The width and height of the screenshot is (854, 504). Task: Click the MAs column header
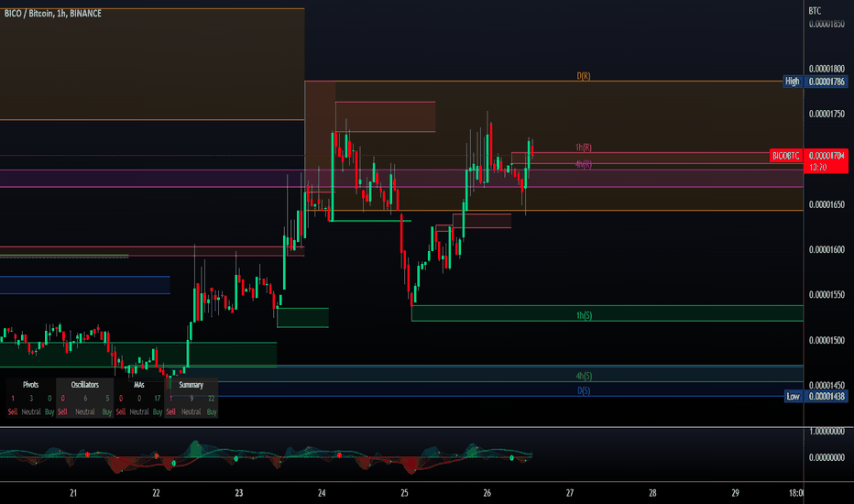pyautogui.click(x=139, y=385)
